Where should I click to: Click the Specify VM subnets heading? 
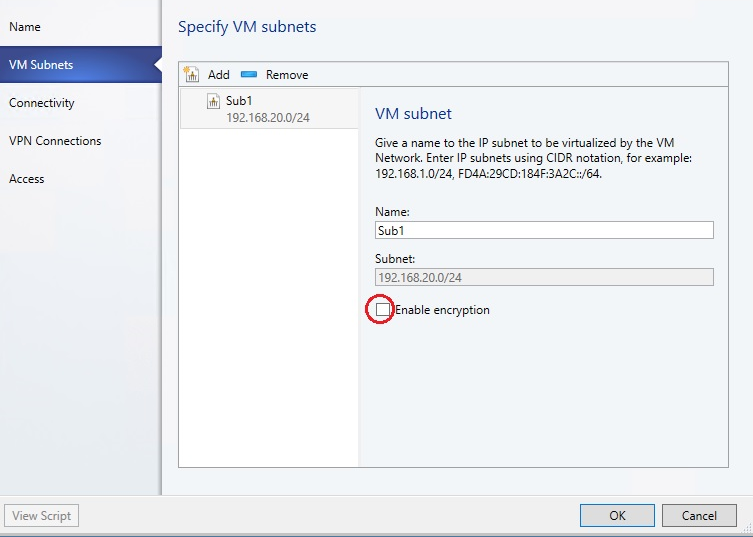tap(247, 27)
